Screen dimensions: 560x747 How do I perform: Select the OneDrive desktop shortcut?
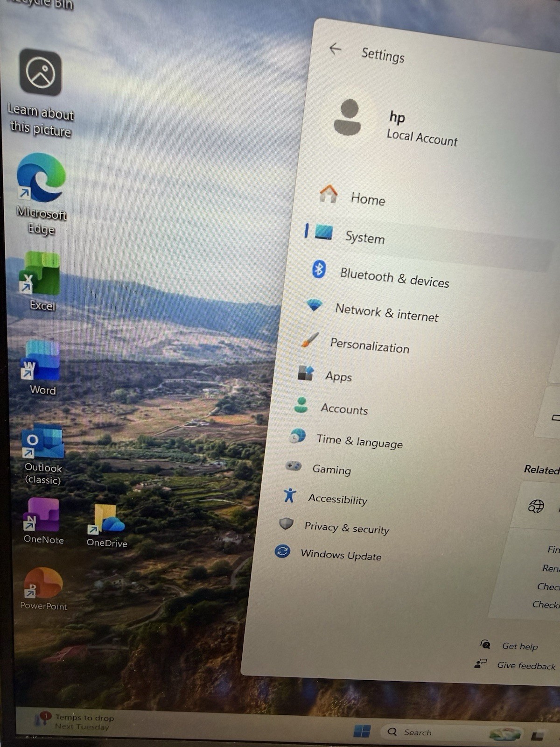pos(107,525)
